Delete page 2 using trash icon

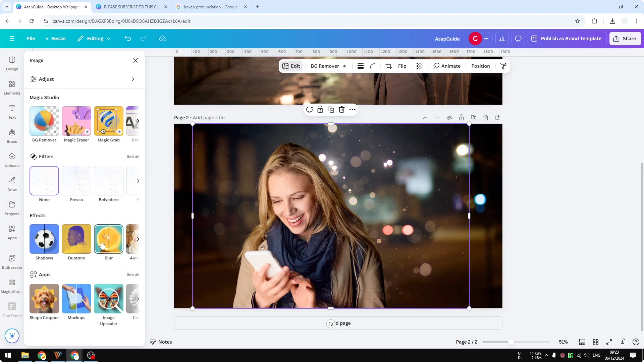pos(486,117)
